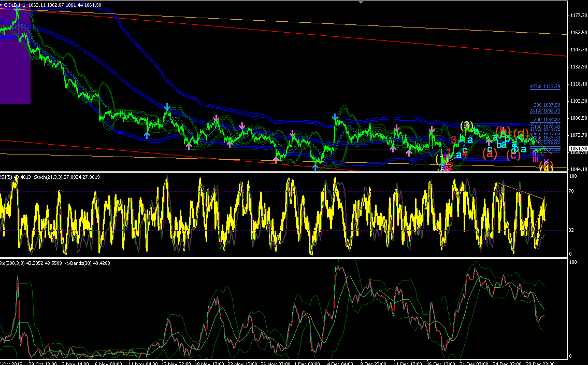Click the current price tag 1061.98
Viewport: 588px width, 365px height.
pyautogui.click(x=578, y=149)
